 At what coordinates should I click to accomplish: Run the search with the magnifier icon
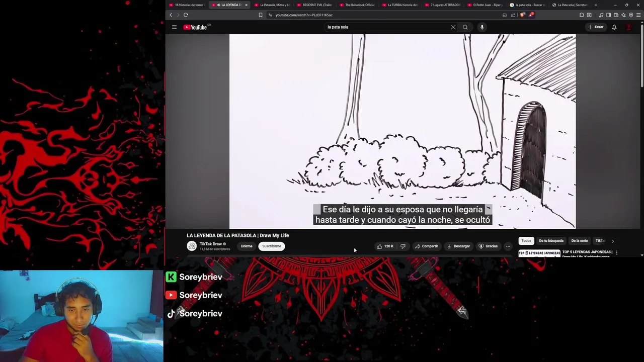click(465, 27)
